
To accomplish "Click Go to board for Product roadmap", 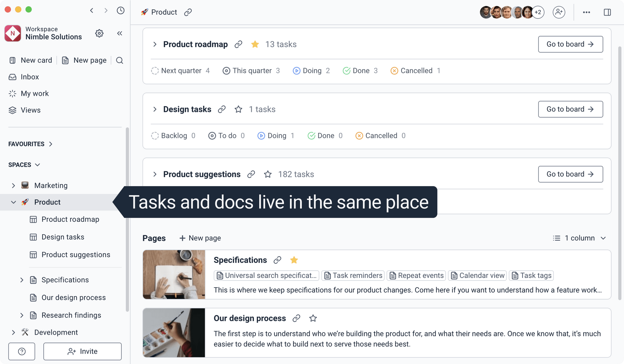I will coord(570,44).
